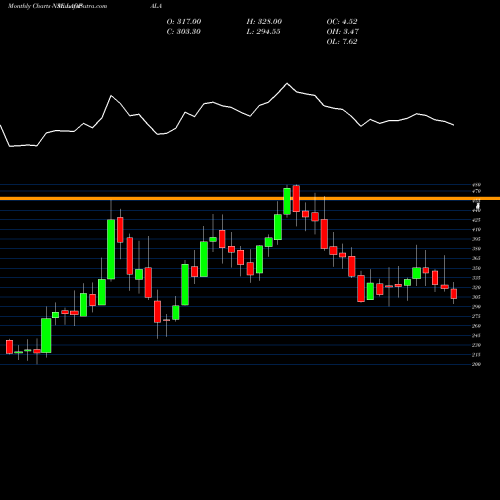Select the close value 'C: 303.30'
Image resolution: width=500 pixels, height=500 pixels.
coord(183,31)
